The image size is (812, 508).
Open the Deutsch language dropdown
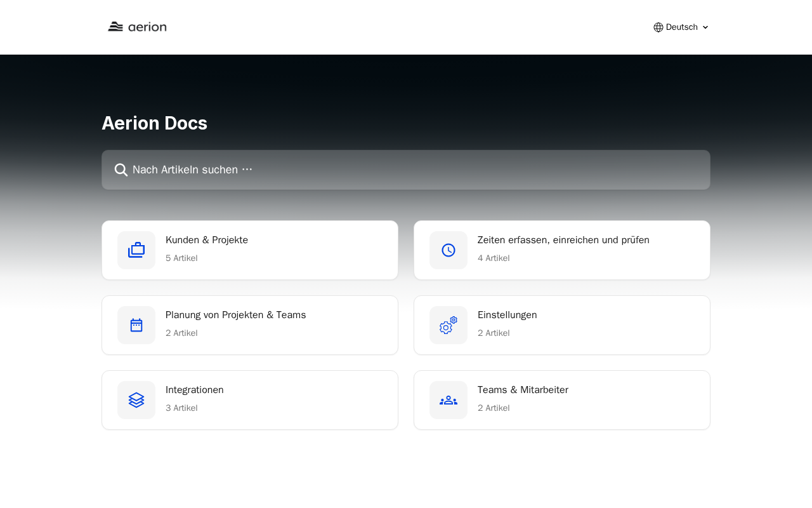pyautogui.click(x=681, y=27)
